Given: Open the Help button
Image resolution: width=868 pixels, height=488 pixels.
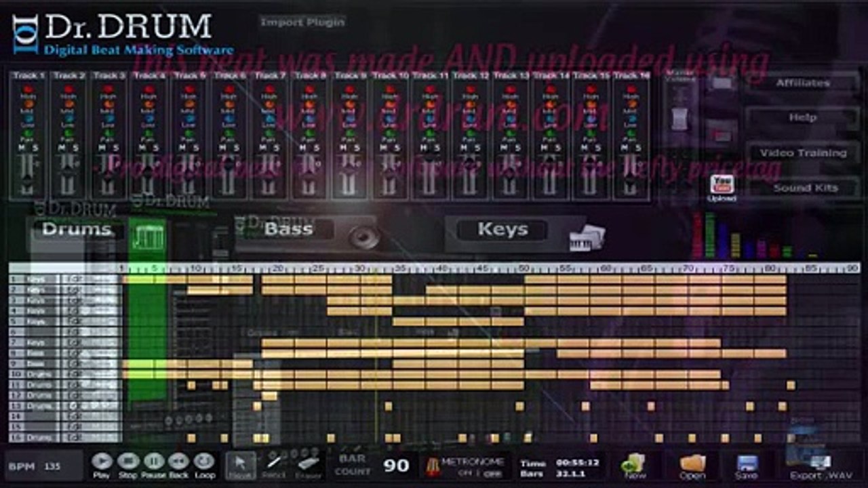Looking at the screenshot, I should tap(802, 118).
